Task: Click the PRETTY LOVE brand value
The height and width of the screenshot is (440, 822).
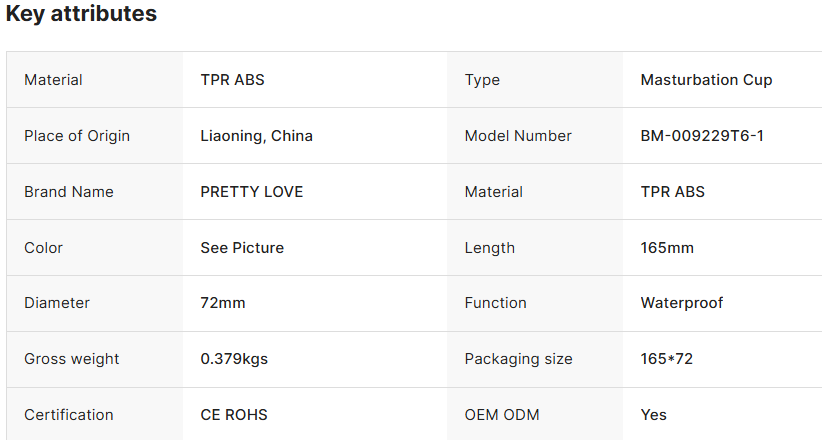Action: pos(252,192)
